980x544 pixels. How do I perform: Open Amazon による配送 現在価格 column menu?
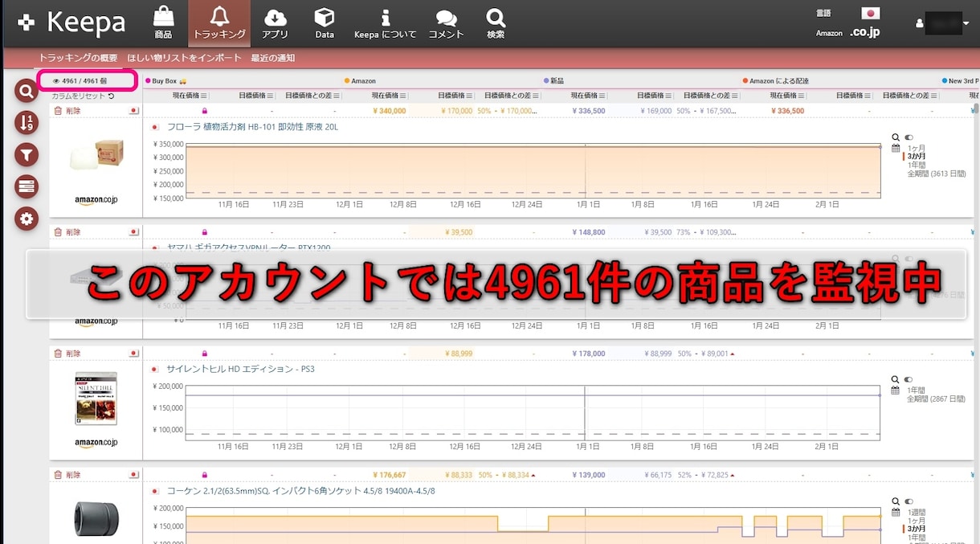point(802,96)
